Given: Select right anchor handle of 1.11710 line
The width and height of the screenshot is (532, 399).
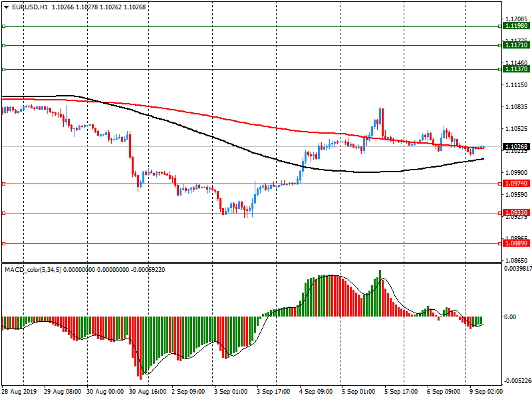Looking at the screenshot, I should click(x=500, y=45).
